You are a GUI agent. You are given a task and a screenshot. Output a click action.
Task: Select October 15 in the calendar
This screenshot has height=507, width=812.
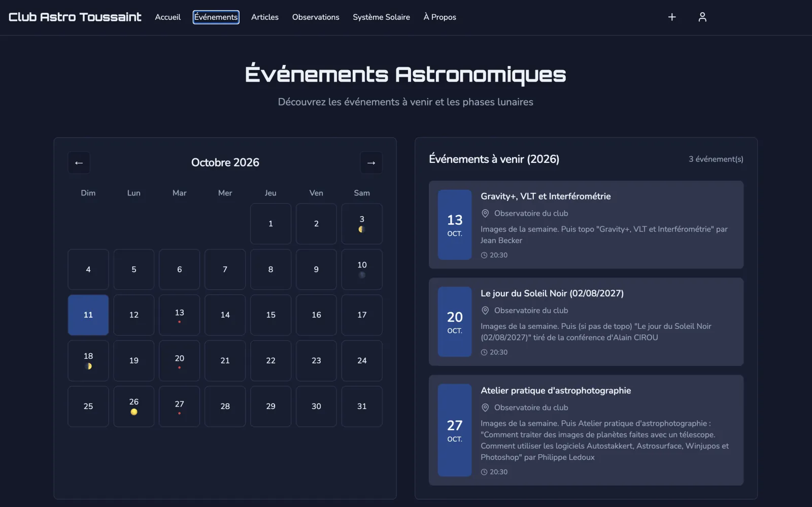[x=270, y=315]
